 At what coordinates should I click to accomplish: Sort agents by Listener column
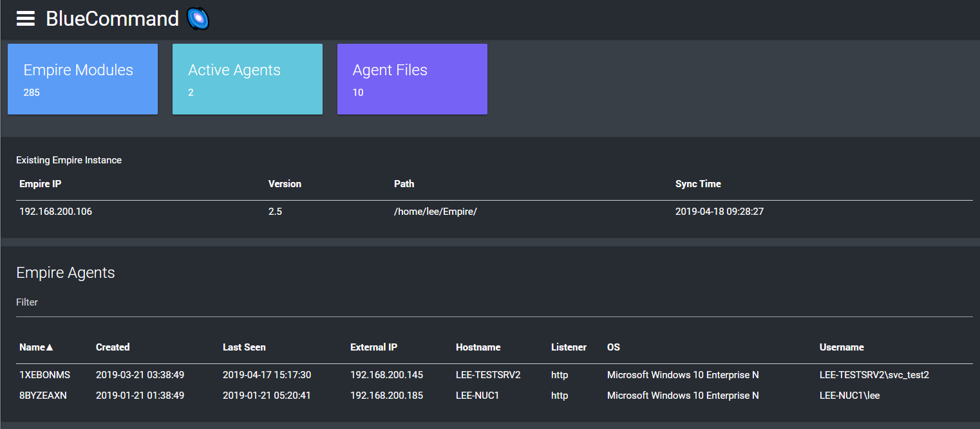point(569,347)
